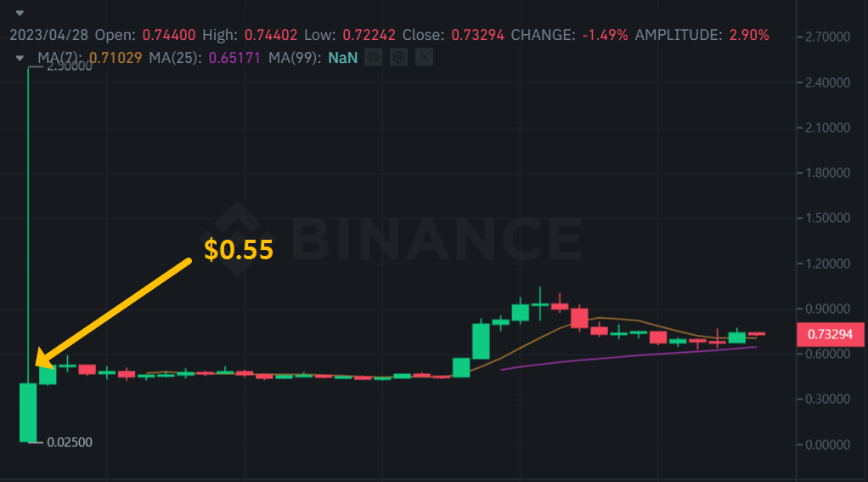Click the current price label 0.73294
This screenshot has height=482, width=868.
tap(830, 334)
